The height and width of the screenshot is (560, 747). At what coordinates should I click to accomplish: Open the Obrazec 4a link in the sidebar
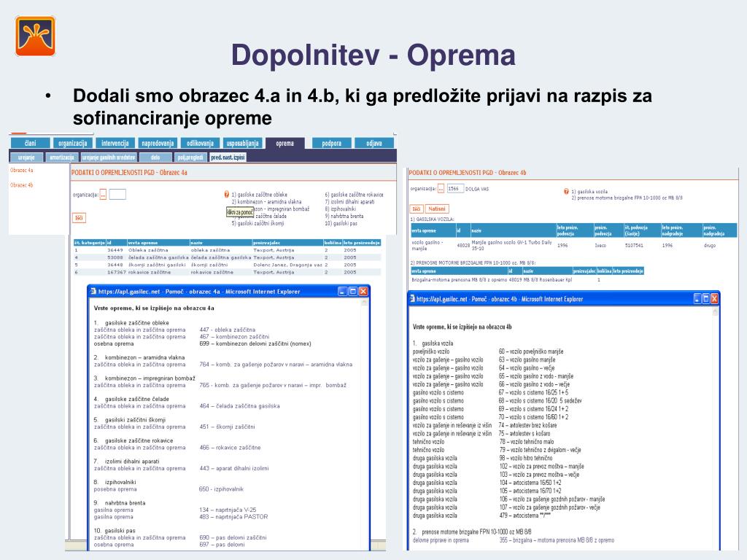point(22,170)
